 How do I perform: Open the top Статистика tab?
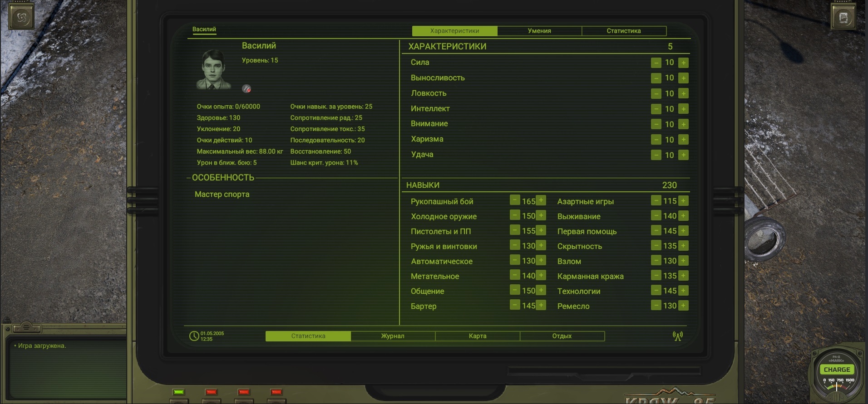(624, 31)
